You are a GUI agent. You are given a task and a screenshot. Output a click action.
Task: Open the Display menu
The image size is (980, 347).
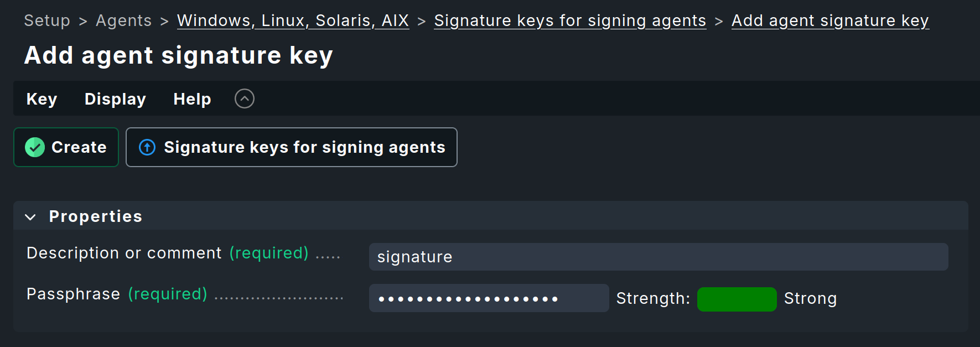coord(115,99)
